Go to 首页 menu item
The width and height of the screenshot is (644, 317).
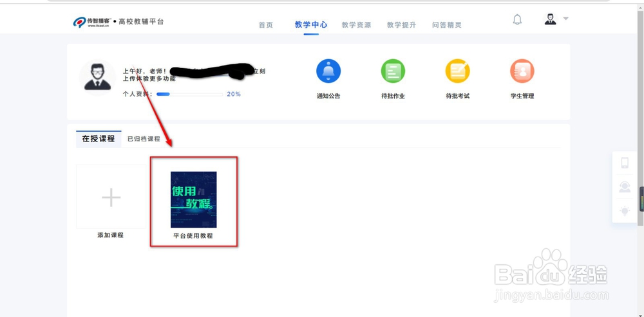266,25
